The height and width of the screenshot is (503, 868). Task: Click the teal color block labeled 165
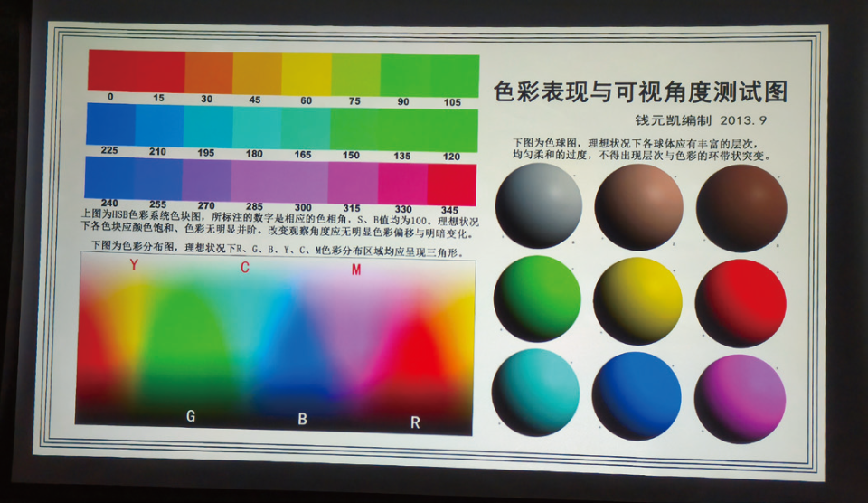tap(306, 128)
